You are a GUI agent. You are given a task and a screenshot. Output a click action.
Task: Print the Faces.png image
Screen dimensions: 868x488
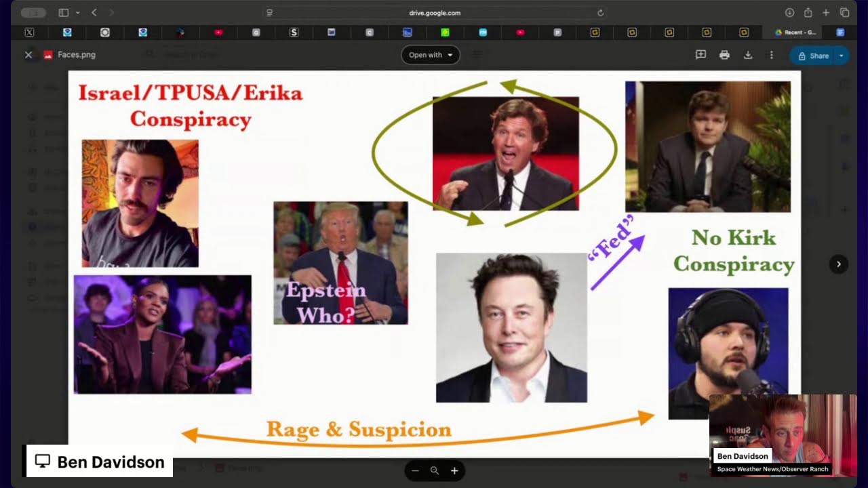(x=724, y=55)
